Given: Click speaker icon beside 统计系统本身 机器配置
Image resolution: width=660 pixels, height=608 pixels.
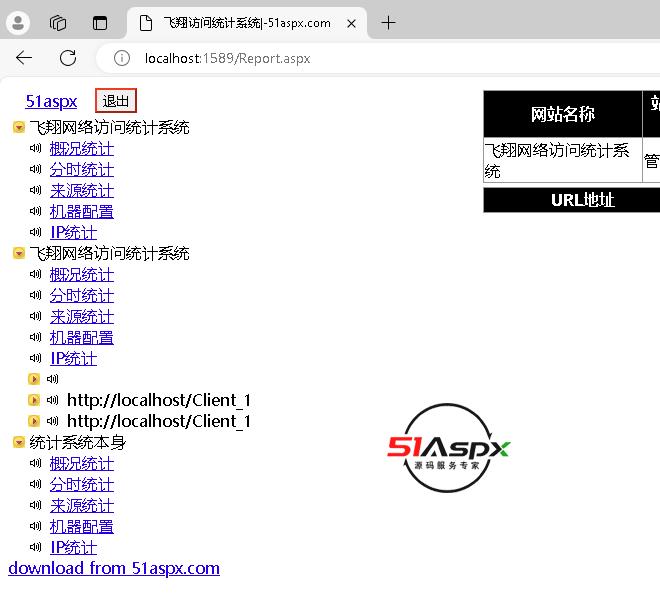Looking at the screenshot, I should 35,526.
